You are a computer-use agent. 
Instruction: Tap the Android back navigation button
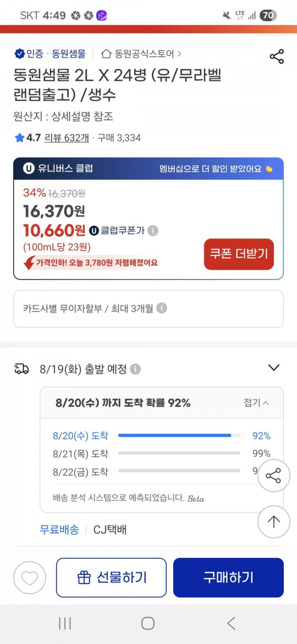coord(231,623)
